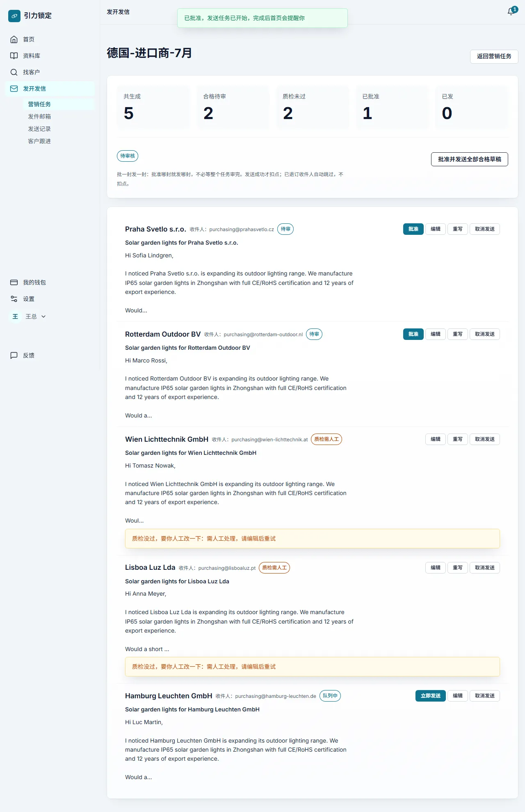Rewrite the Praha Svetlo s.r.o. email
This screenshot has height=812, width=525.
pos(458,229)
